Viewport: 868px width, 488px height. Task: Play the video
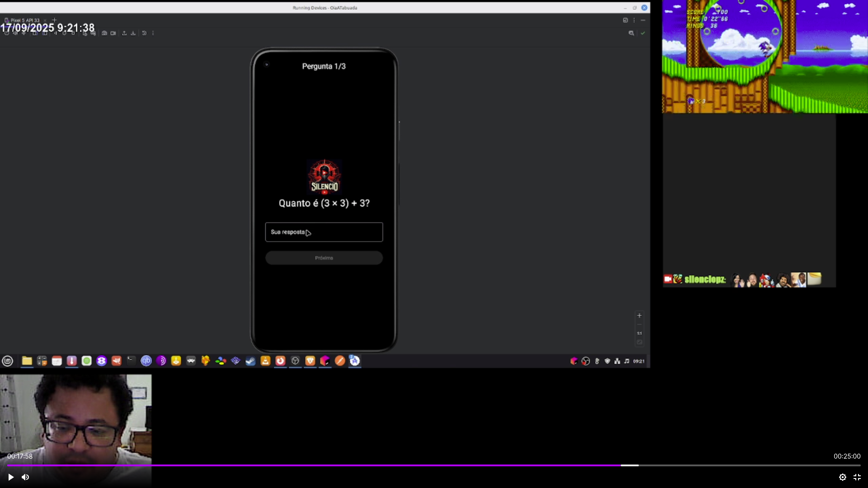tap(11, 477)
